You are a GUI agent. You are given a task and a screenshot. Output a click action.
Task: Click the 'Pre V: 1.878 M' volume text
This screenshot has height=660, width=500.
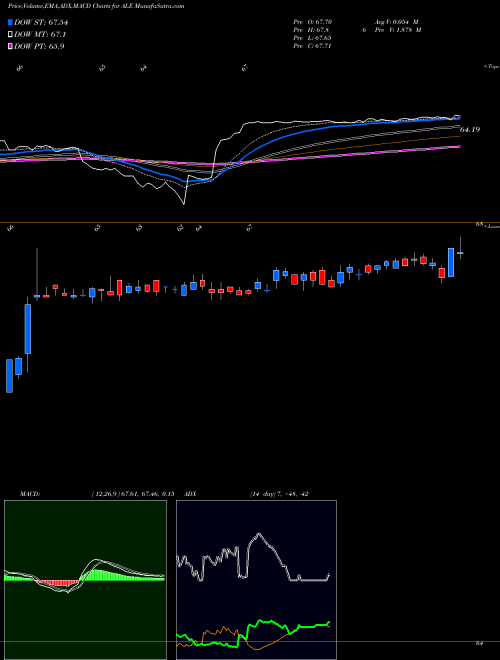[x=398, y=30]
